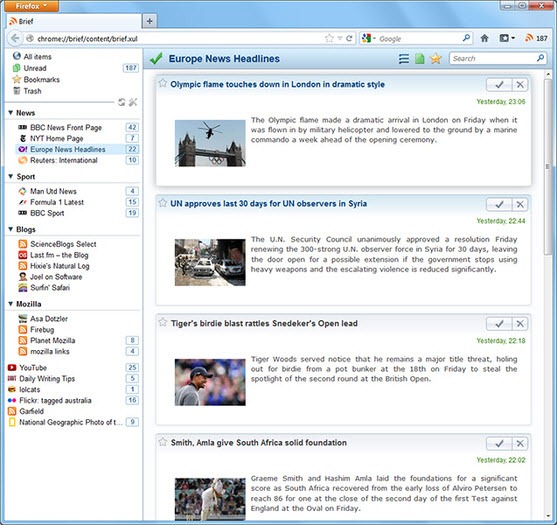
Task: Open Smith, Amla give South Africa headline
Action: (259, 443)
